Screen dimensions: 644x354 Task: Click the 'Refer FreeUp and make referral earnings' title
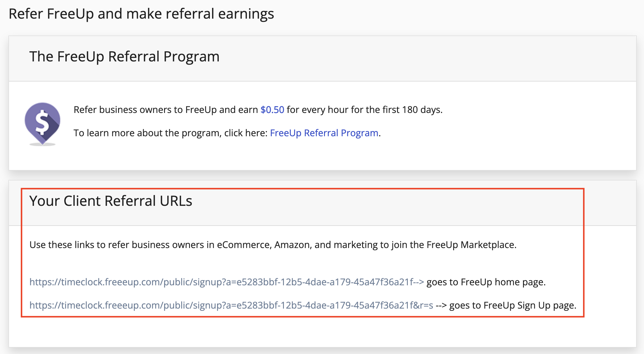pyautogui.click(x=141, y=14)
